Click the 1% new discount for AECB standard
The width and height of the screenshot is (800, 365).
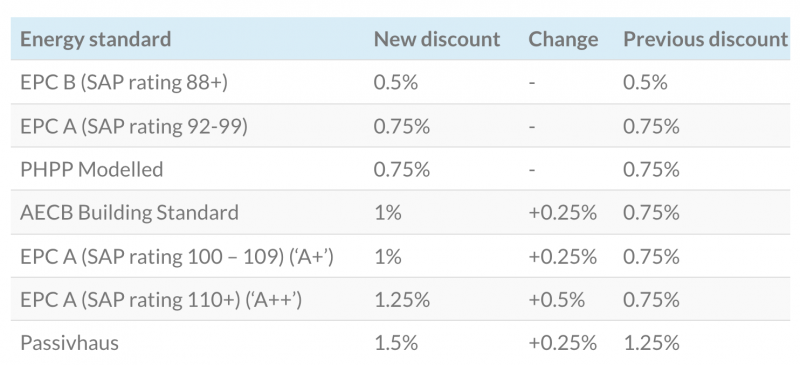(387, 212)
